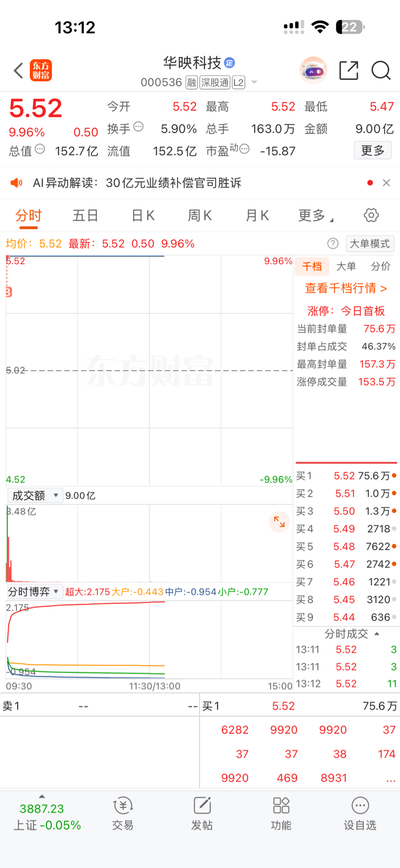Open 查看千档行情 link
The height and width of the screenshot is (868, 400).
346,288
